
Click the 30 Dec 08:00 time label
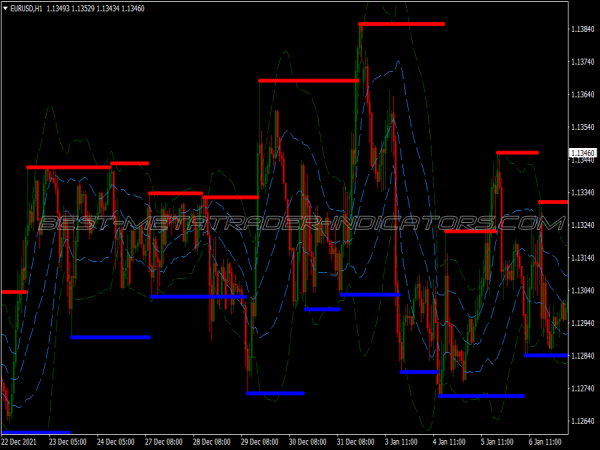[x=308, y=442]
